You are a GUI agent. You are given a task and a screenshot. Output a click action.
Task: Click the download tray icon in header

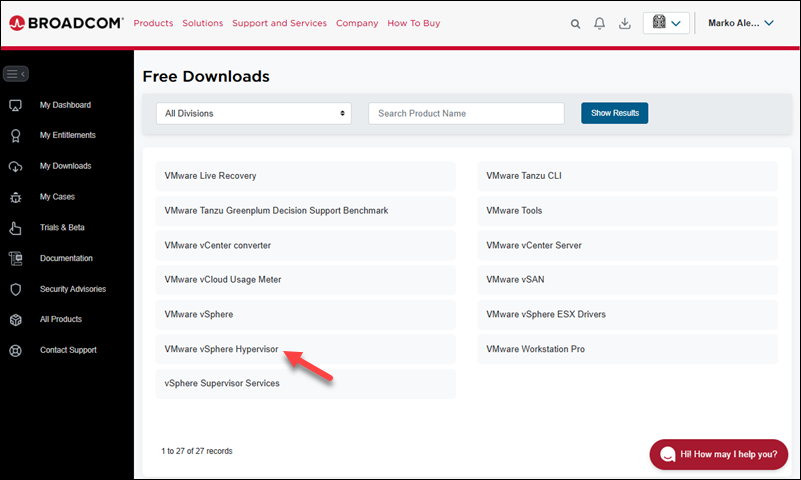pos(625,23)
